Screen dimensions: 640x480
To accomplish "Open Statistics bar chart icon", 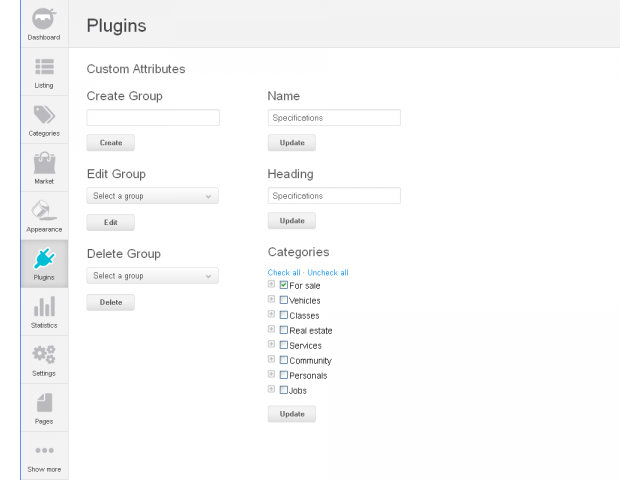I will (44, 307).
